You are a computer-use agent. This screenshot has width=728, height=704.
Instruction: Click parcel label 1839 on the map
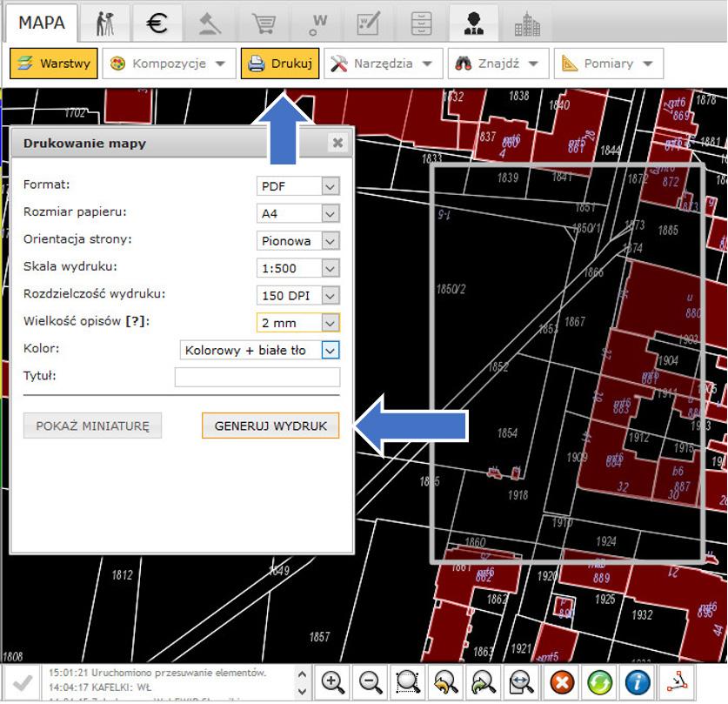click(508, 178)
